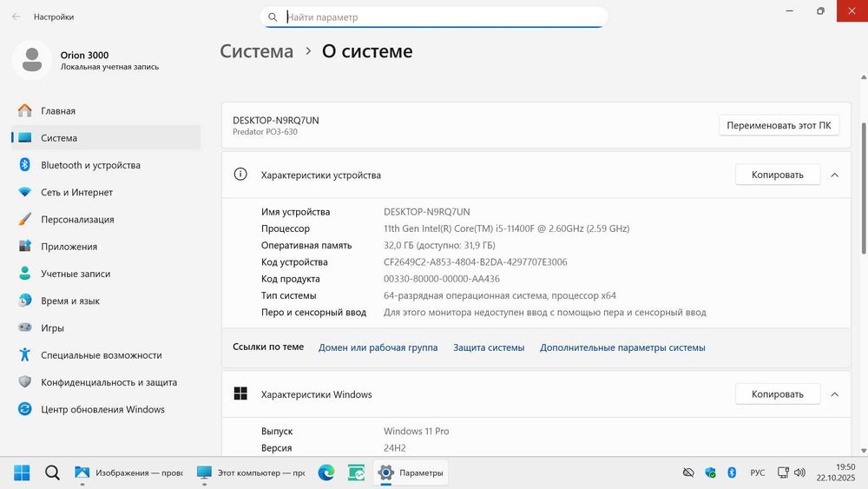Open Центр обновления Windows page
The height and width of the screenshot is (489, 868).
(106, 409)
